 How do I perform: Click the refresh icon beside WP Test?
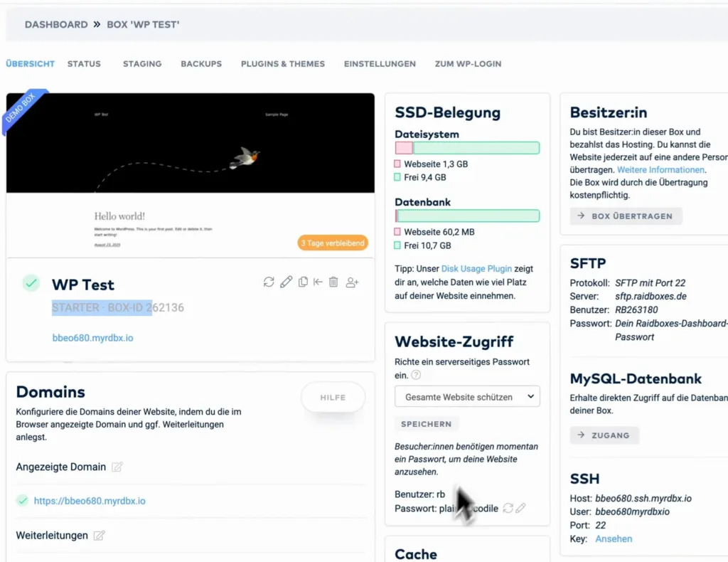269,282
